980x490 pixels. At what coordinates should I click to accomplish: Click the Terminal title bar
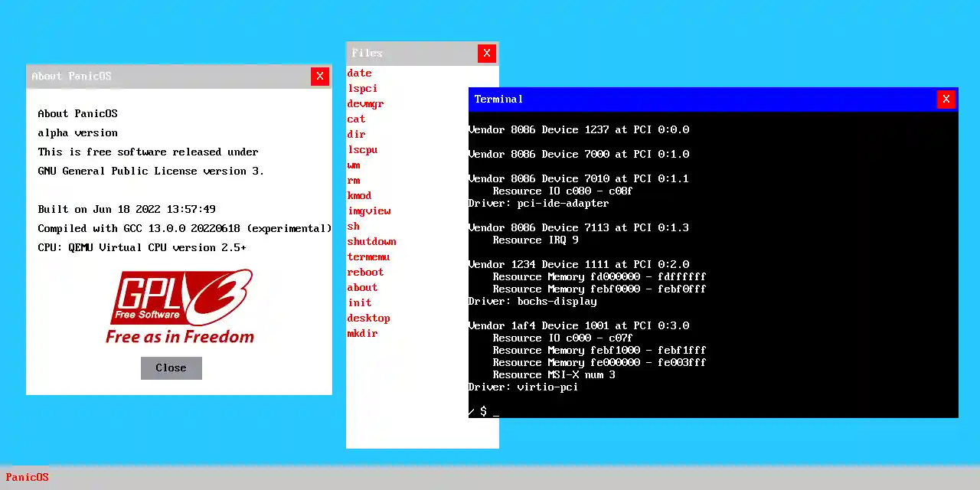[x=689, y=99]
